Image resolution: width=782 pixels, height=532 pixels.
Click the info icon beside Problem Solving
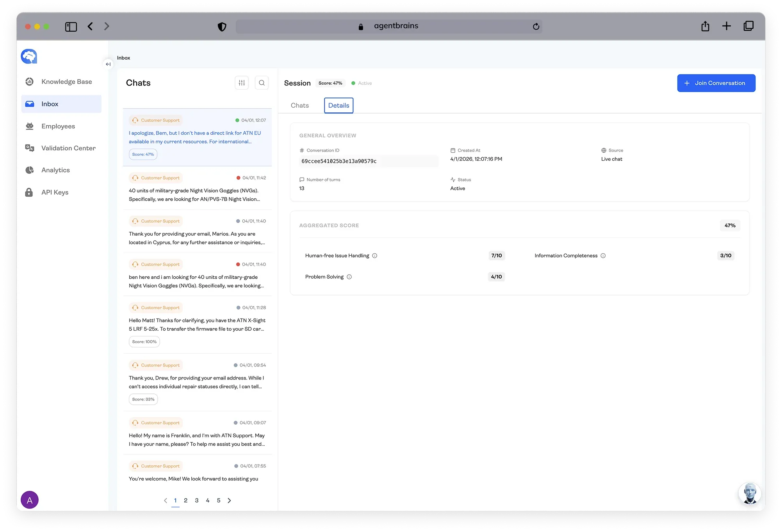(x=349, y=277)
